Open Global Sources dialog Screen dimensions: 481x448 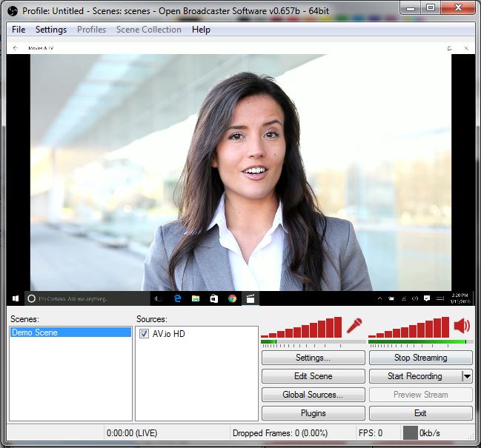[313, 395]
